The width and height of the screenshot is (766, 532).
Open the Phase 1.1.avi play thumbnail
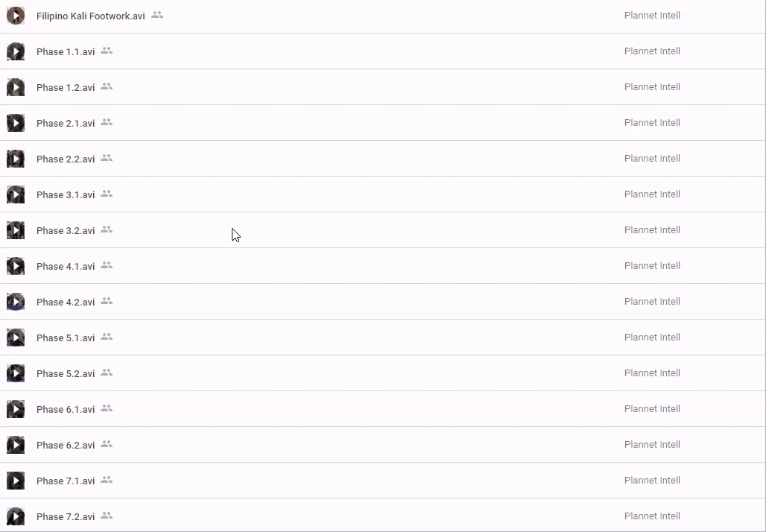16,51
